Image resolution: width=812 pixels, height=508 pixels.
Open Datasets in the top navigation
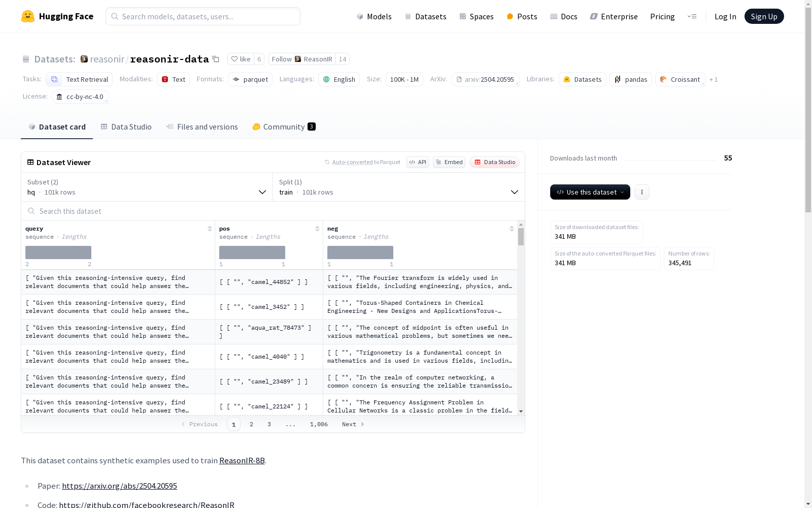tap(425, 16)
